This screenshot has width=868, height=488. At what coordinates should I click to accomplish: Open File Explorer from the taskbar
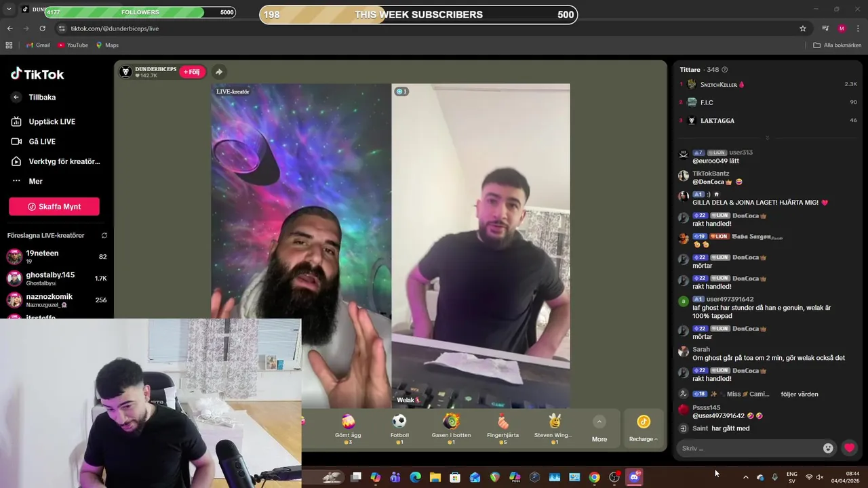435,477
